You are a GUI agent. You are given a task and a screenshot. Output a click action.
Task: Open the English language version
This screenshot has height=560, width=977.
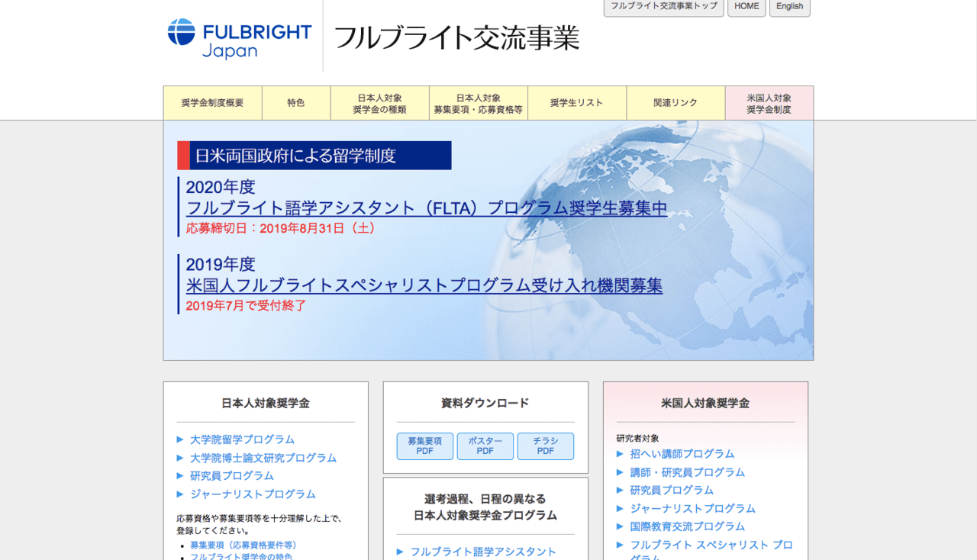coord(789,7)
